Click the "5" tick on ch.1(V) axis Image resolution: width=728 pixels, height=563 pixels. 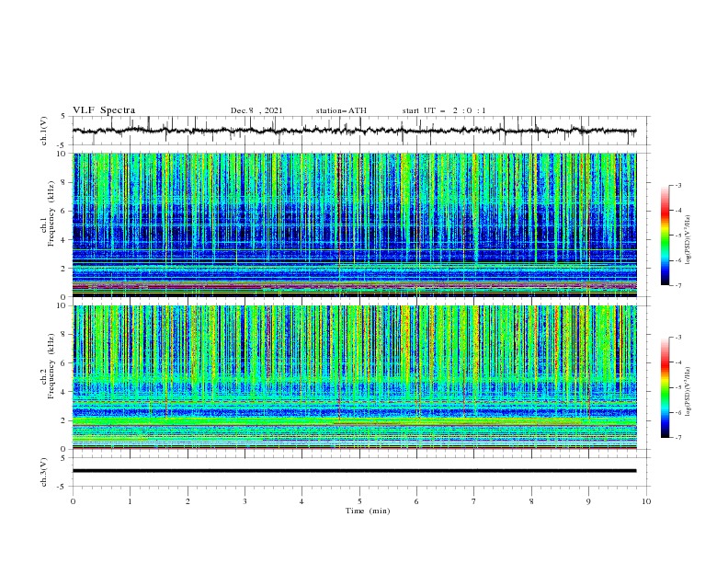pos(63,117)
